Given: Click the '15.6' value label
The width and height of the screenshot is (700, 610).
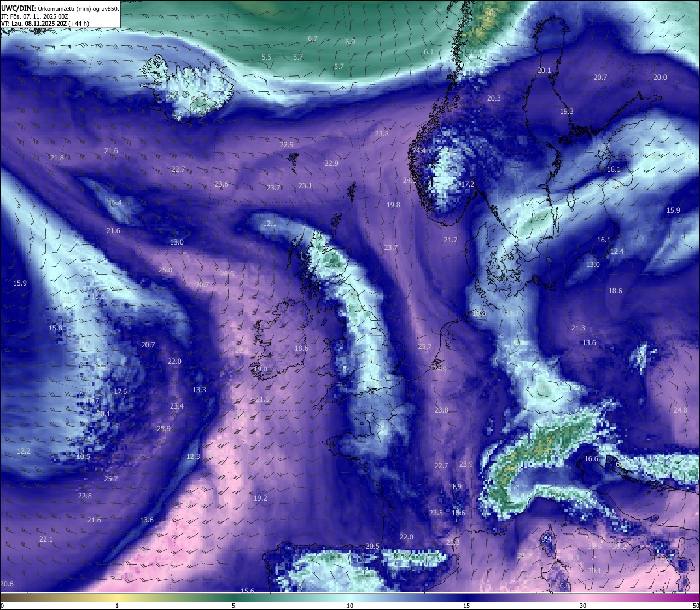Looking at the screenshot, I should pyautogui.click(x=248, y=591).
